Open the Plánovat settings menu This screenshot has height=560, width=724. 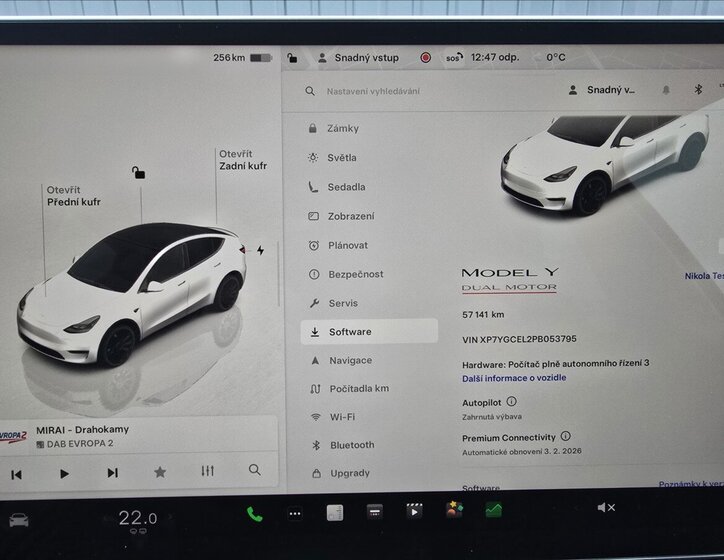[x=338, y=245]
